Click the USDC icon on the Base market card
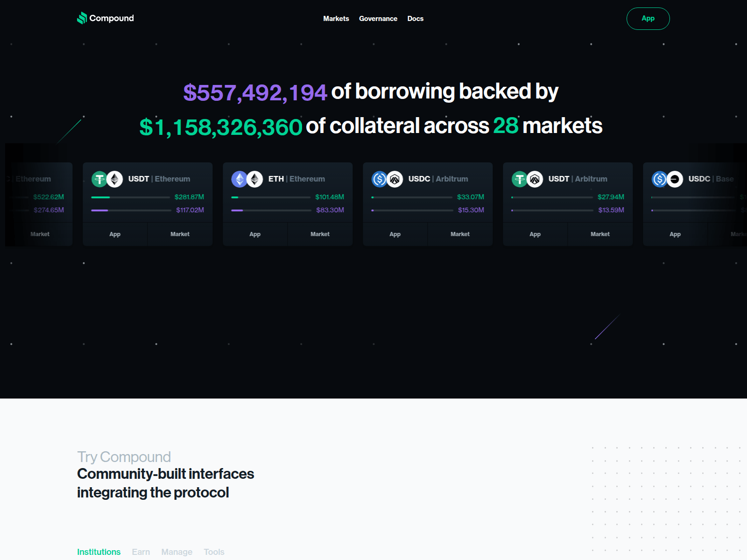The width and height of the screenshot is (747, 560). tap(659, 179)
